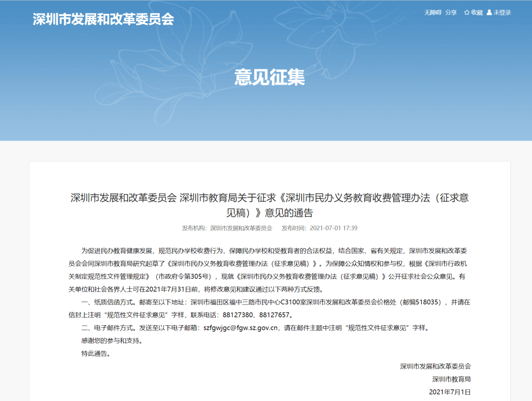Open the 分享 share option
Image resolution: width=532 pixels, height=401 pixels.
[451, 13]
